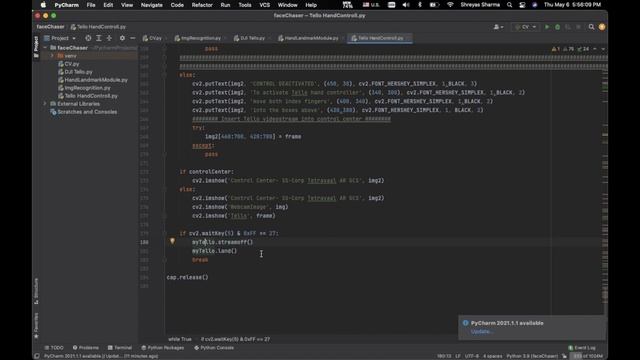This screenshot has height=360, width=640.
Task: Run the CV configuration with green play
Action: pos(547,27)
